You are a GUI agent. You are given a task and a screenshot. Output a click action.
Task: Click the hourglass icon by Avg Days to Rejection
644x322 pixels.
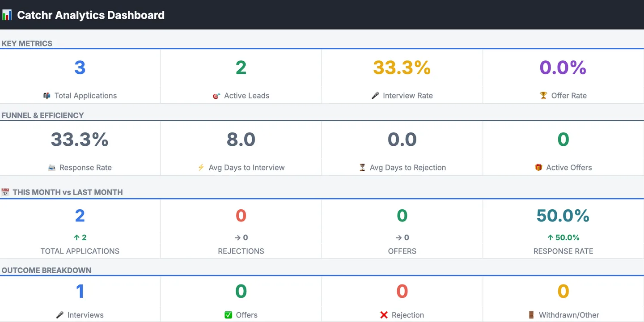tap(362, 168)
